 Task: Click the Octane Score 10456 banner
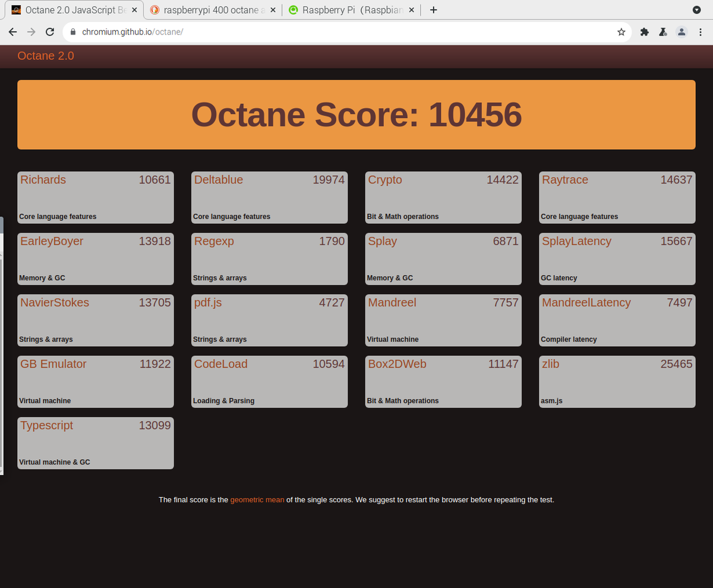click(356, 115)
